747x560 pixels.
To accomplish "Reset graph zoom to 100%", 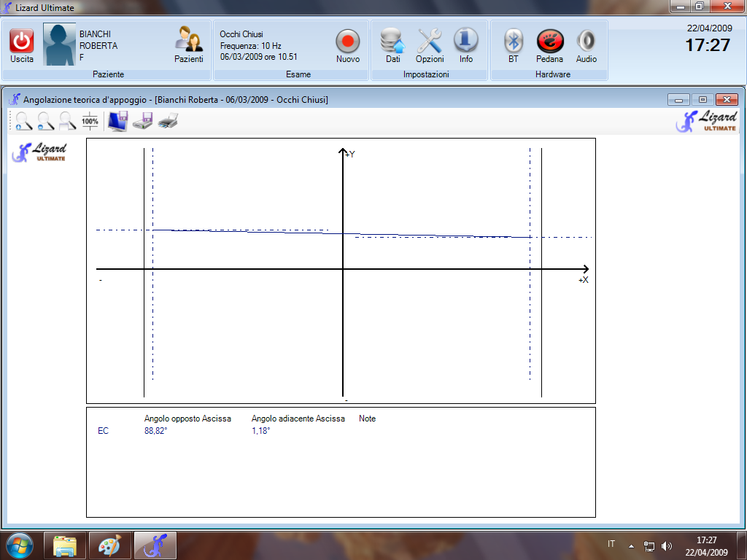I will tap(90, 121).
